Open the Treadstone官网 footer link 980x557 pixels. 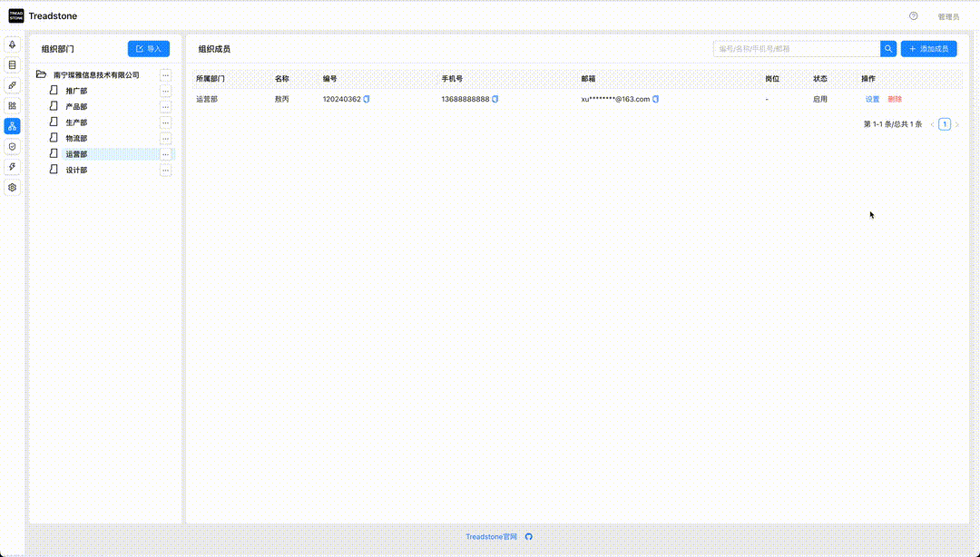tap(491, 536)
